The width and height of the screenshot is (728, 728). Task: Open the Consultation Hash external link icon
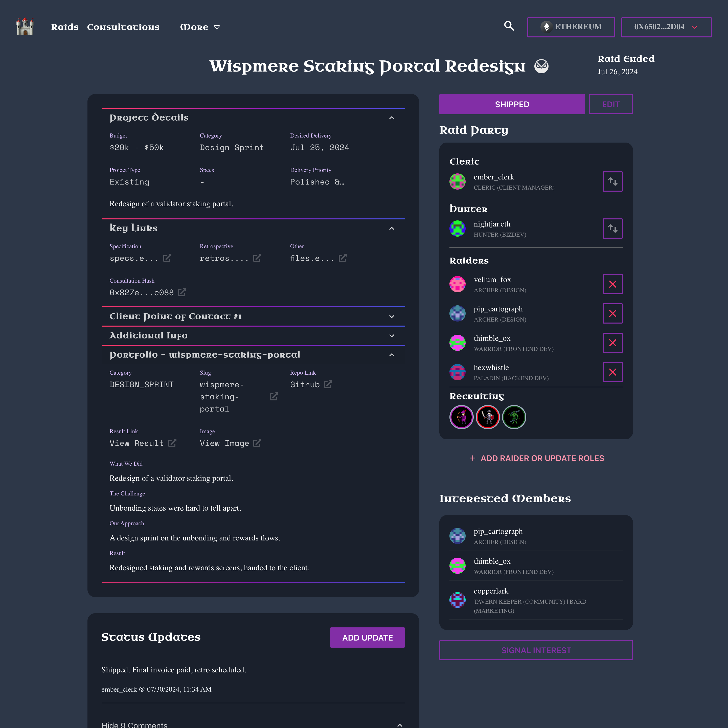point(182,292)
